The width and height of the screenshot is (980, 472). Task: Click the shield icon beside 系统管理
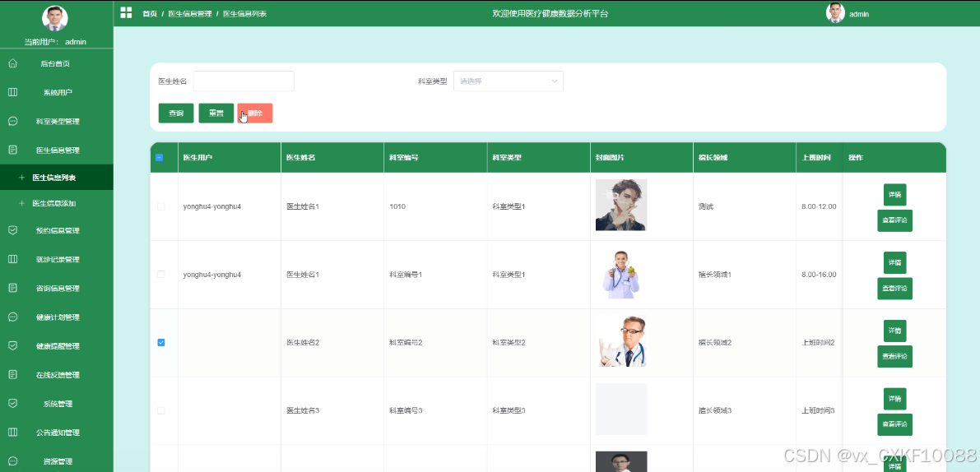point(12,403)
